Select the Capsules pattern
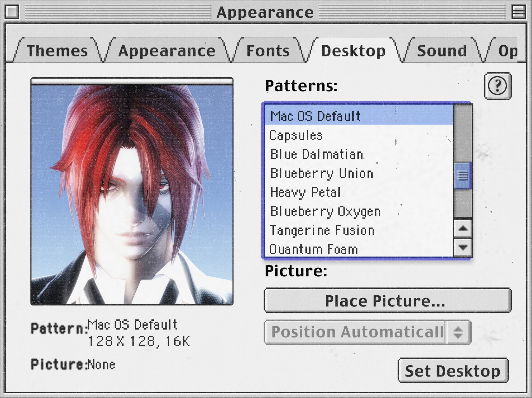The height and width of the screenshot is (398, 532). [359, 135]
